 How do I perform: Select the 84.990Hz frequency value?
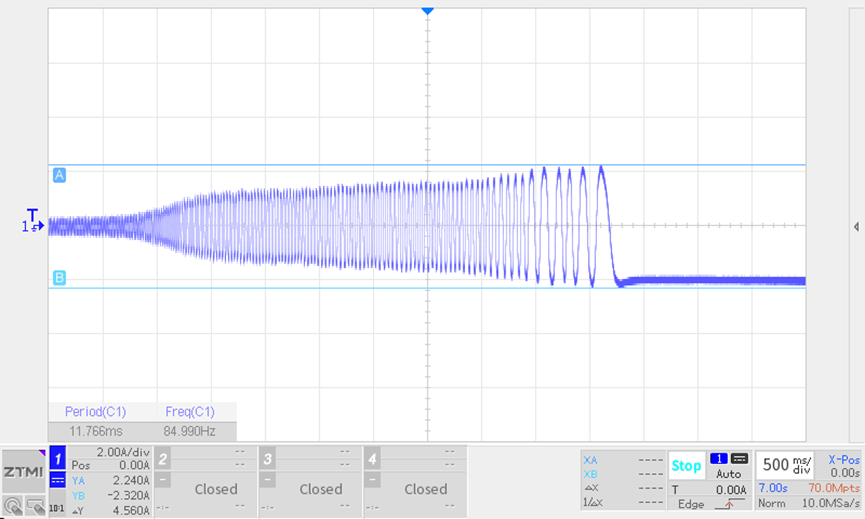pyautogui.click(x=189, y=431)
